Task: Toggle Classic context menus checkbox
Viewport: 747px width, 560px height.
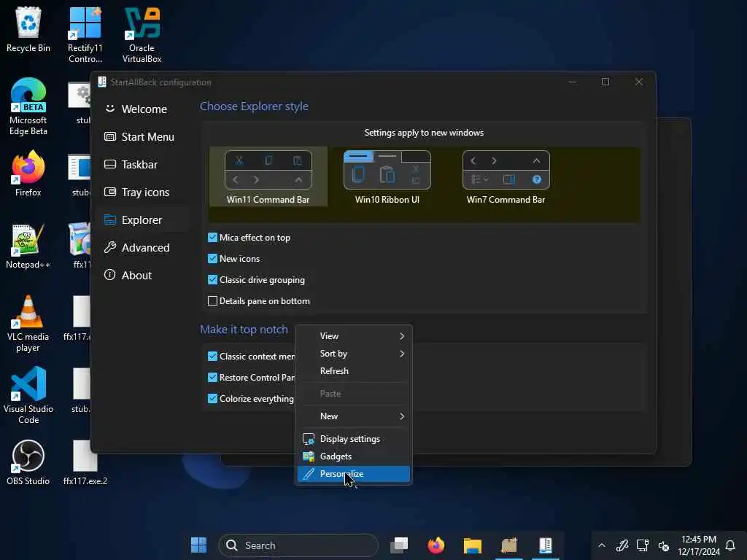Action: point(212,356)
